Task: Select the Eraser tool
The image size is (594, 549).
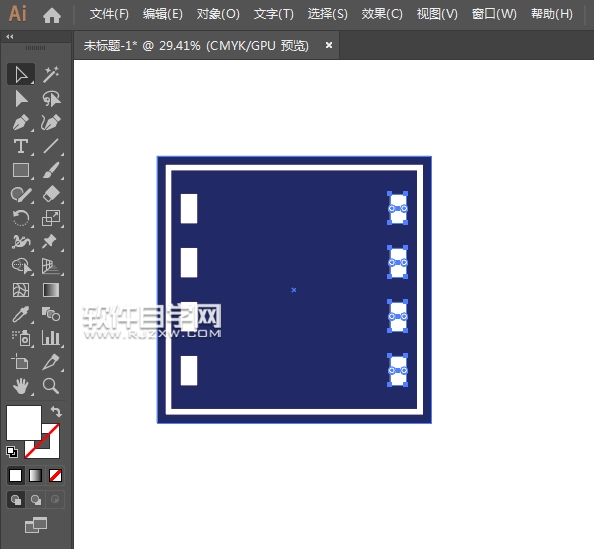Action: point(51,194)
